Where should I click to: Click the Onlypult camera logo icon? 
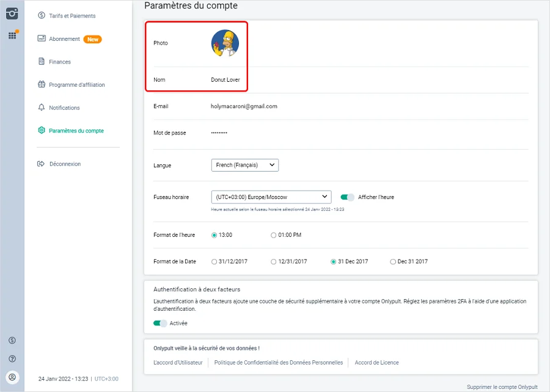[12, 13]
